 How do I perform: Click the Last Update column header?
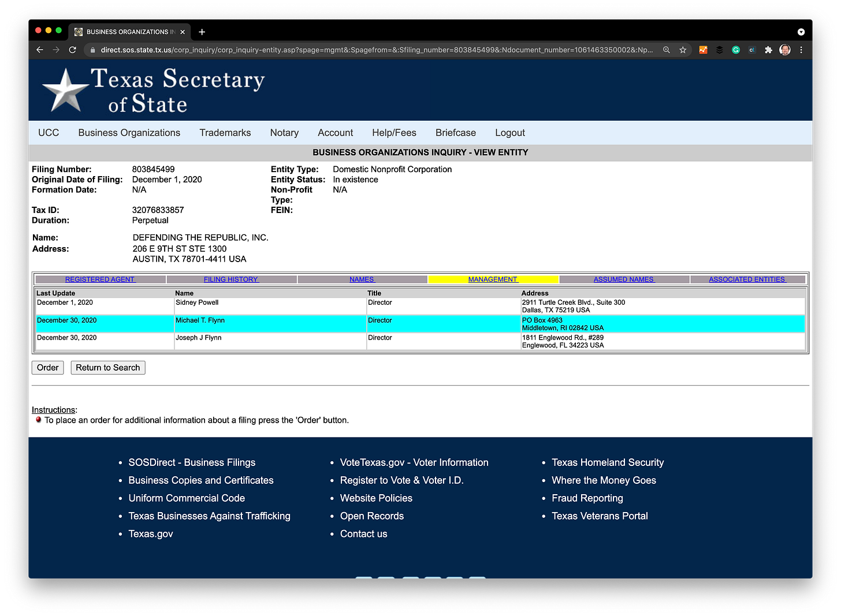(56, 293)
